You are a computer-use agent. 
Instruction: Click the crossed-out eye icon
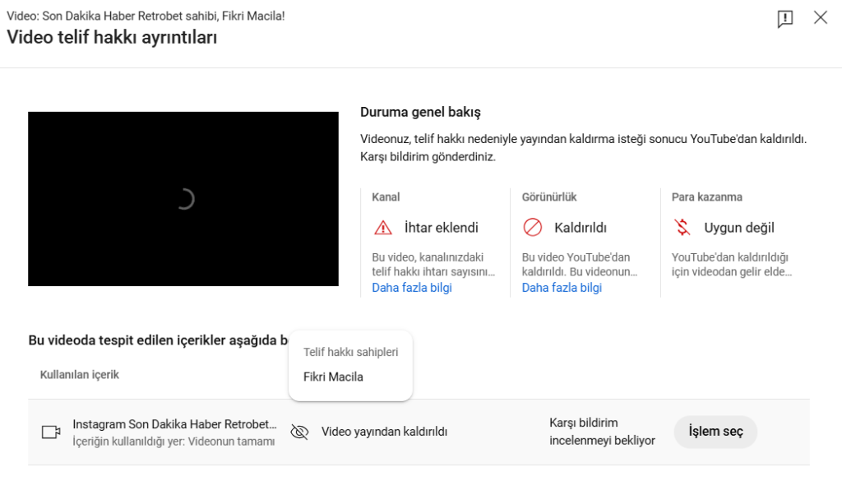299,432
